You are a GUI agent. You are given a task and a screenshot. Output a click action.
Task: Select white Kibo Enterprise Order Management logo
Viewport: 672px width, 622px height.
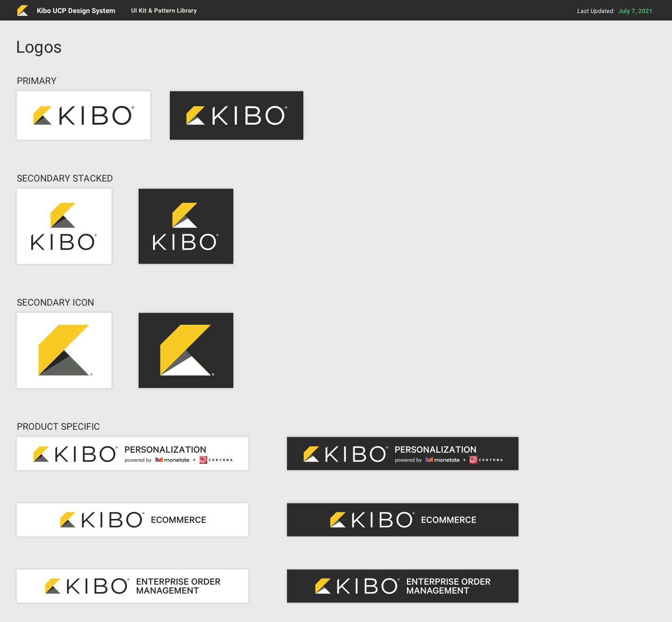(x=133, y=586)
